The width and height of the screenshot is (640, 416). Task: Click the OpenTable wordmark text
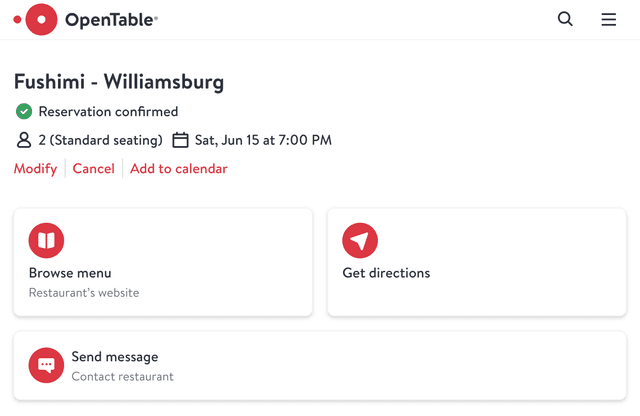point(111,20)
